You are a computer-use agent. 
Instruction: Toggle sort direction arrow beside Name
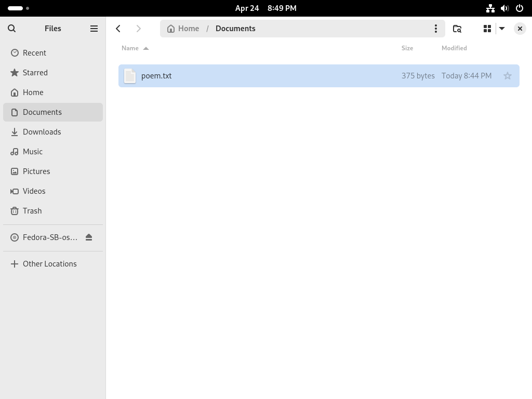146,48
